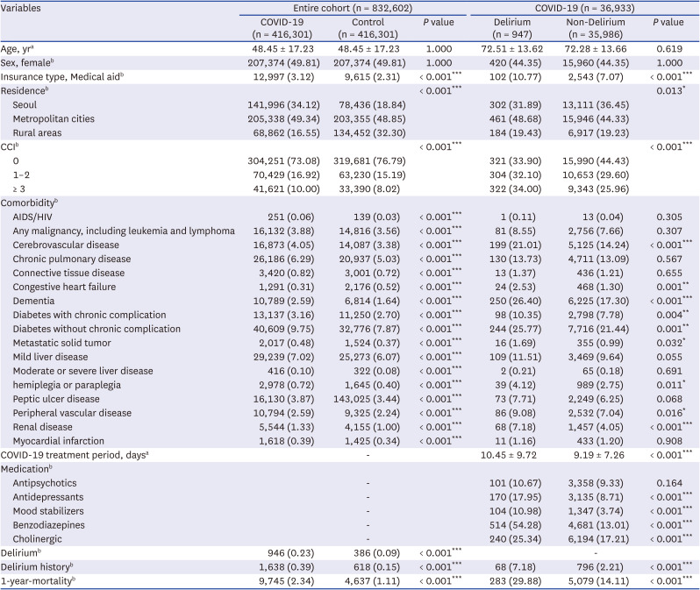700x590 pixels.
Task: Click the 'Cholinergic' row label
Action: pos(37,539)
